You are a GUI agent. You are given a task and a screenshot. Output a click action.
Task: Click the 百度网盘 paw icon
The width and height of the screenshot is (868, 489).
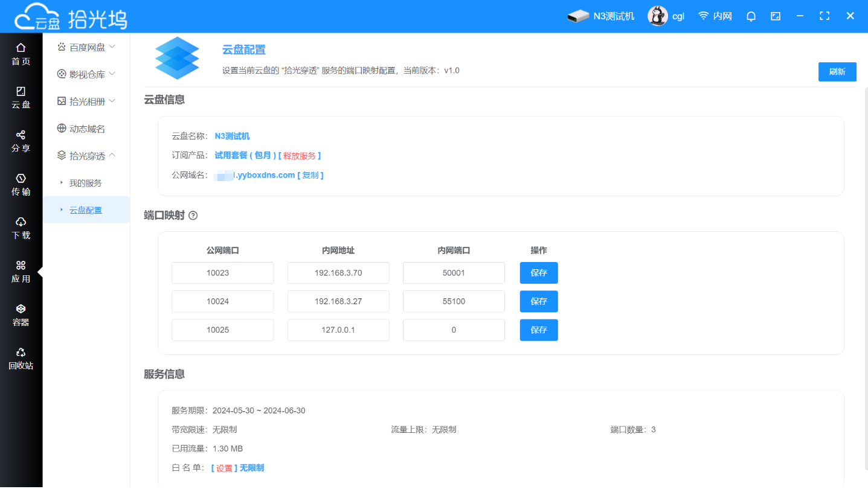click(62, 46)
